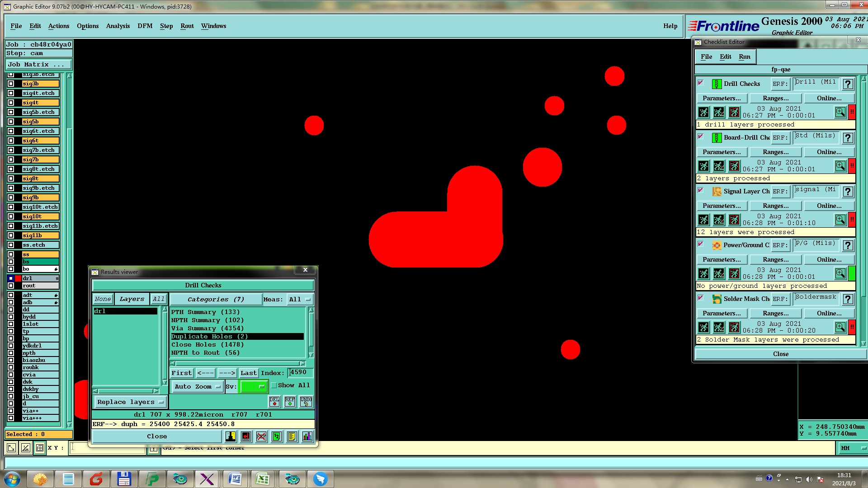
Task: Open the Auto Zoom dropdown
Action: pyautogui.click(x=198, y=387)
